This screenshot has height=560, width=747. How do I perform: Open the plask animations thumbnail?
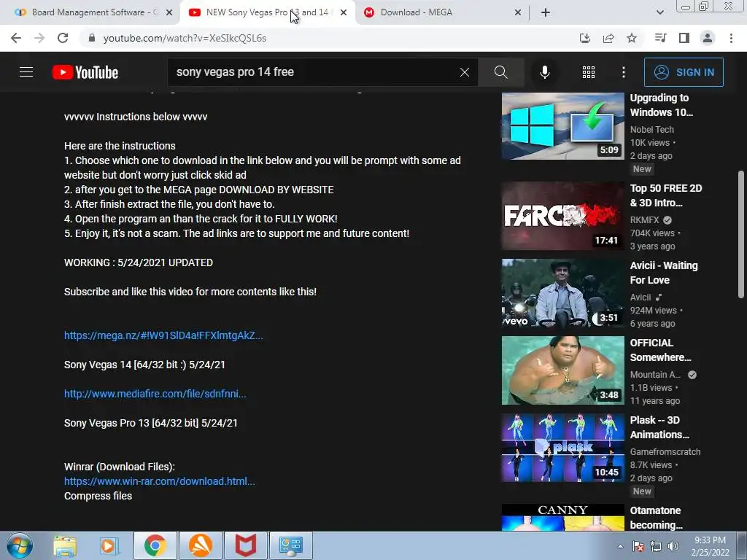562,448
